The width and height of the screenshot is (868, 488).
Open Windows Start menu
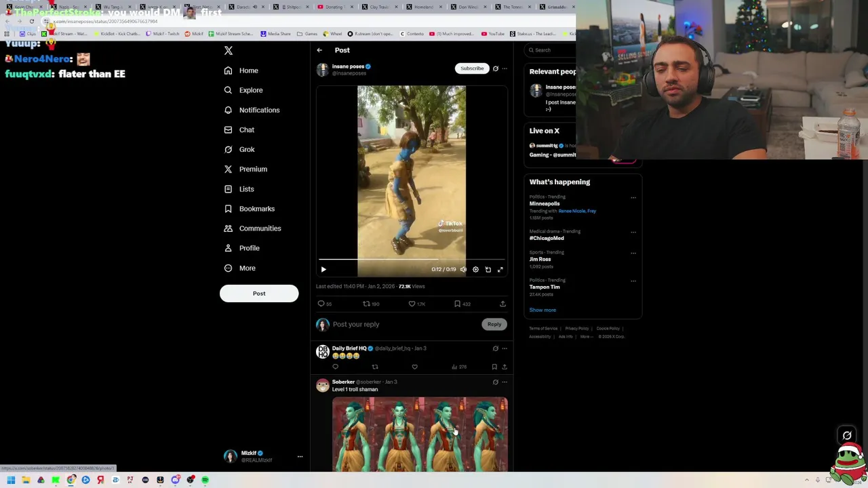(11, 481)
